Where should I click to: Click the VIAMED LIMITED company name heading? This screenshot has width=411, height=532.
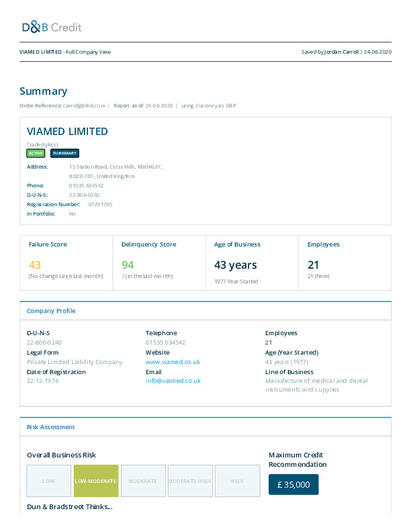coord(67,132)
